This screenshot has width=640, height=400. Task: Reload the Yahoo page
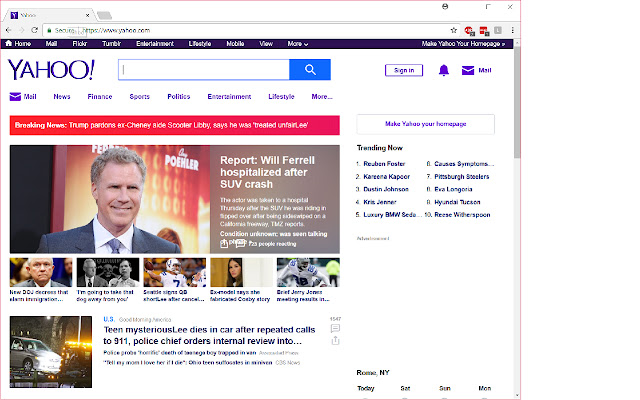(34, 30)
